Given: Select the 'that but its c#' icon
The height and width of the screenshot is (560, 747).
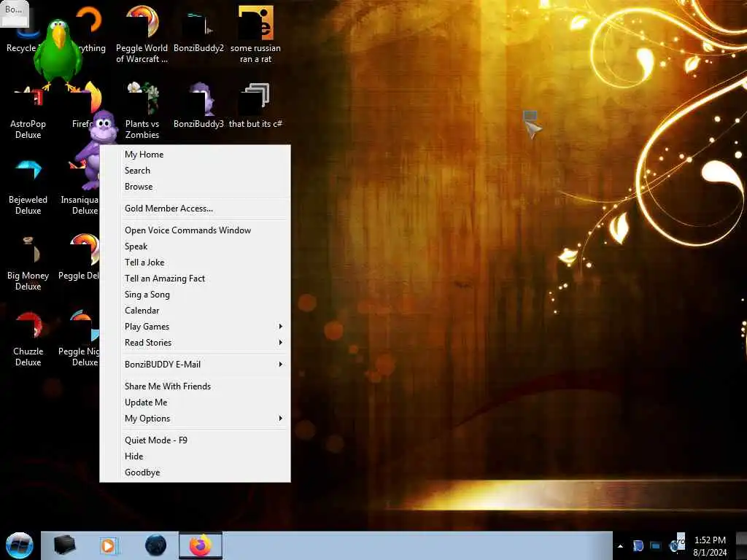Looking at the screenshot, I should pos(255,106).
